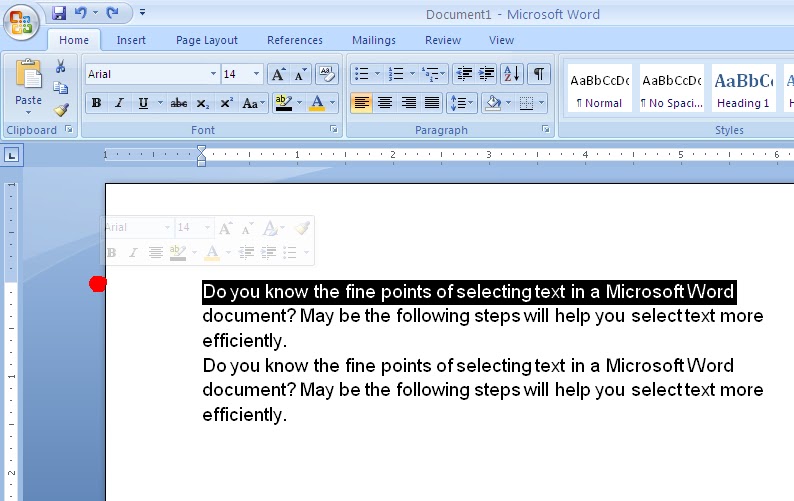Center text using the mini toolbar
The height and width of the screenshot is (501, 794).
(x=155, y=252)
